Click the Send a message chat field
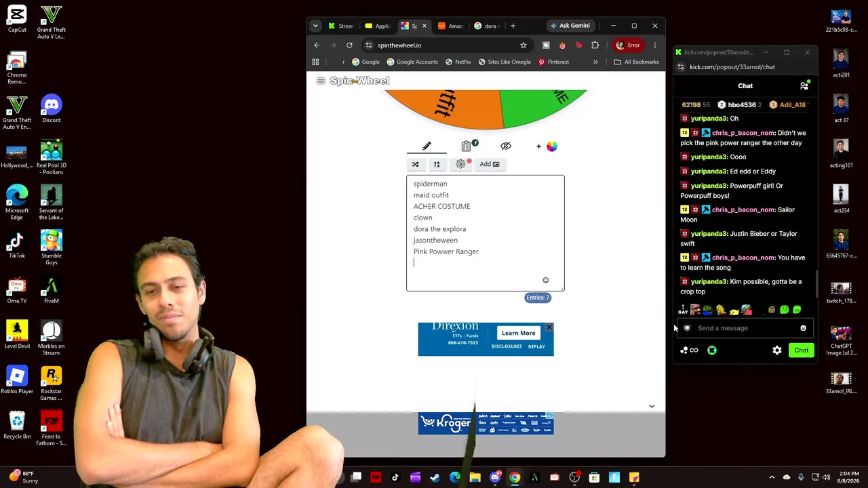 (x=746, y=328)
